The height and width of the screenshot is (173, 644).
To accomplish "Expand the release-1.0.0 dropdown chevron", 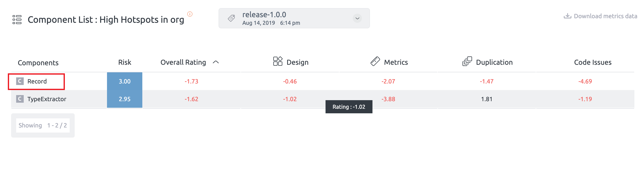I will click(x=357, y=18).
